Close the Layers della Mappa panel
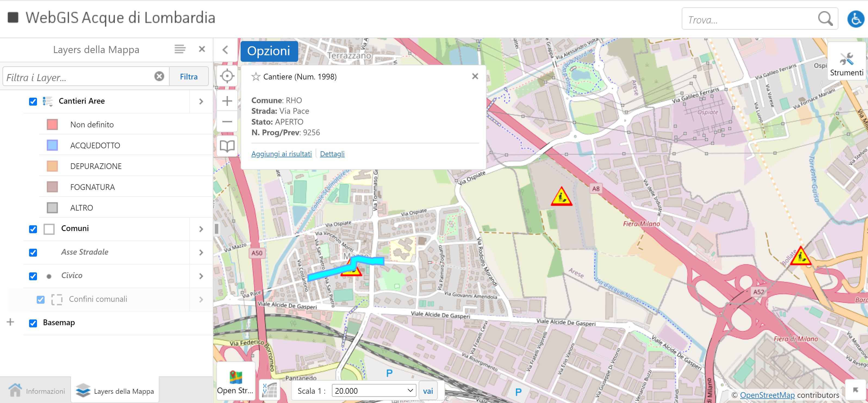This screenshot has width=868, height=403. pos(202,49)
